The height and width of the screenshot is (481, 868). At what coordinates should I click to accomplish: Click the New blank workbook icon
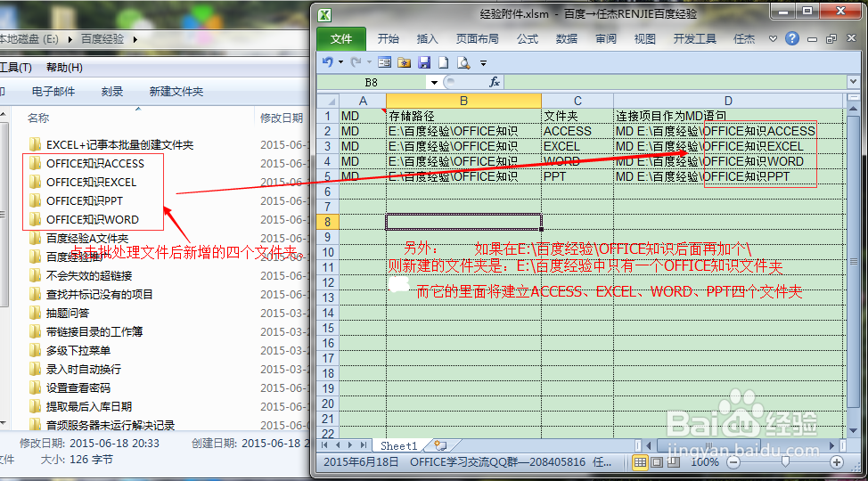(x=444, y=62)
